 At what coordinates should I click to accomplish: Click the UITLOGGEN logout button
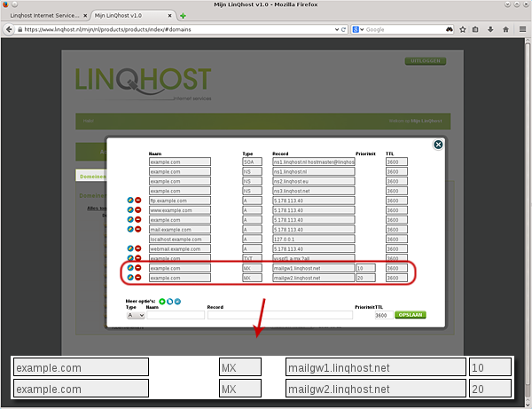click(x=426, y=61)
